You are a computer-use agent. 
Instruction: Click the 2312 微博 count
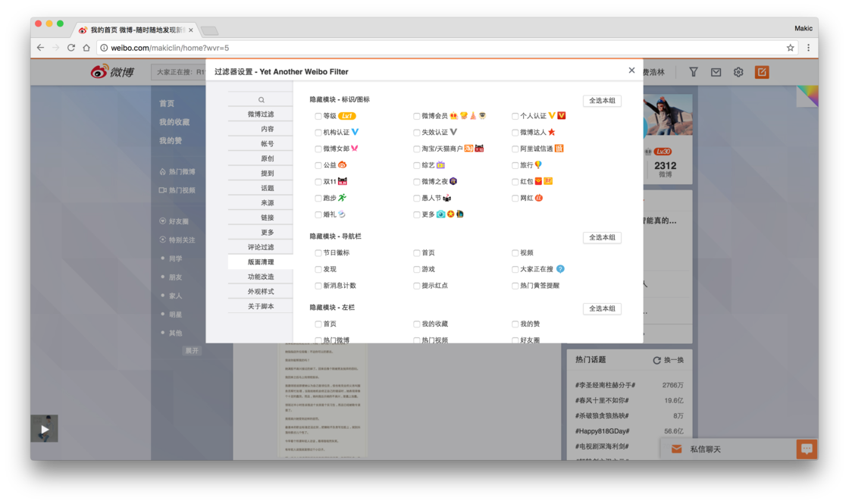(x=665, y=169)
